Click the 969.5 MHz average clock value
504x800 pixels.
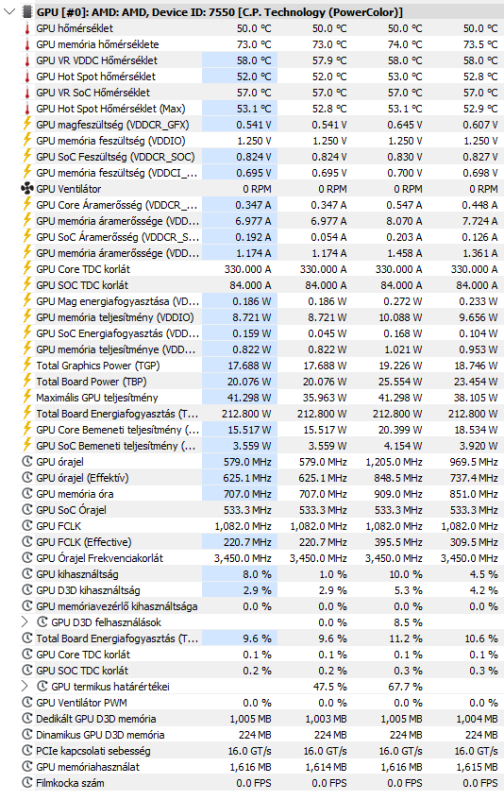[x=474, y=462]
